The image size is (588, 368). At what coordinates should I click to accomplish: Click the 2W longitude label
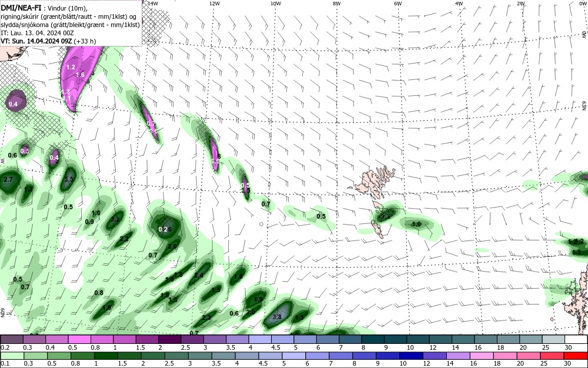[x=520, y=4]
